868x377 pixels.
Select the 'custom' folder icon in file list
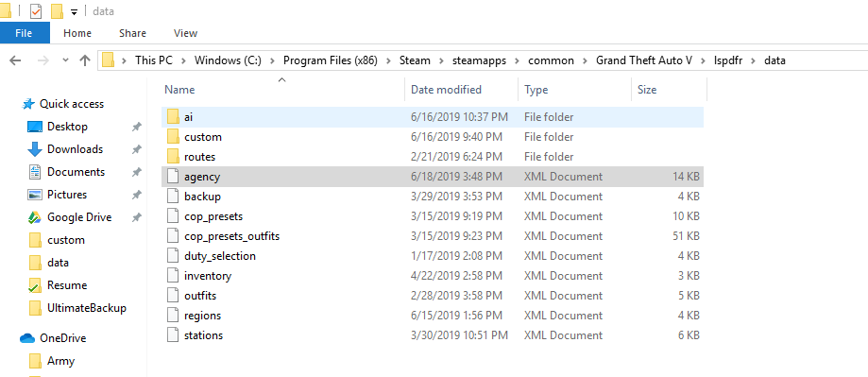[173, 137]
